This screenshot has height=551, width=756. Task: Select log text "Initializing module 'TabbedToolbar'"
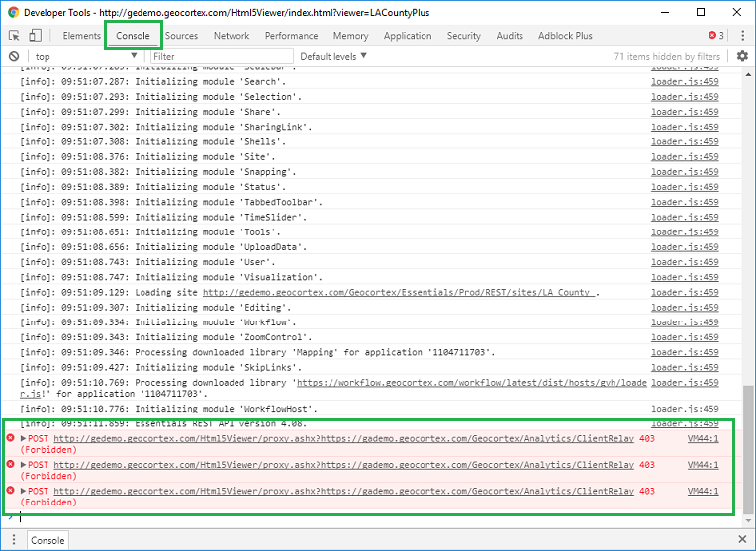[x=229, y=202]
